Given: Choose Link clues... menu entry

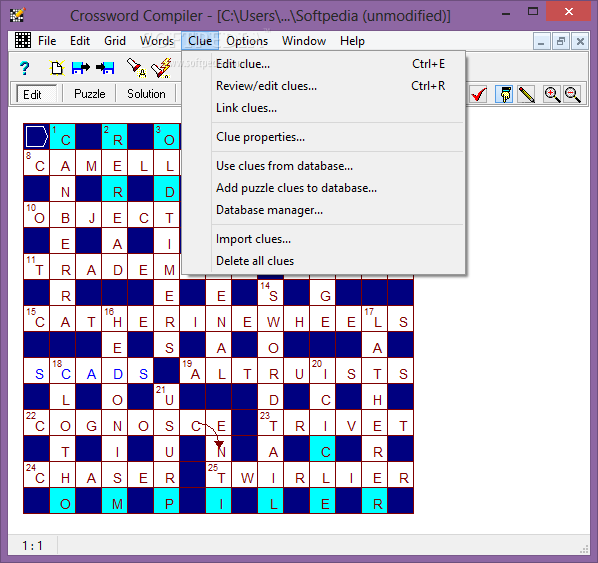Looking at the screenshot, I should click(323, 108).
